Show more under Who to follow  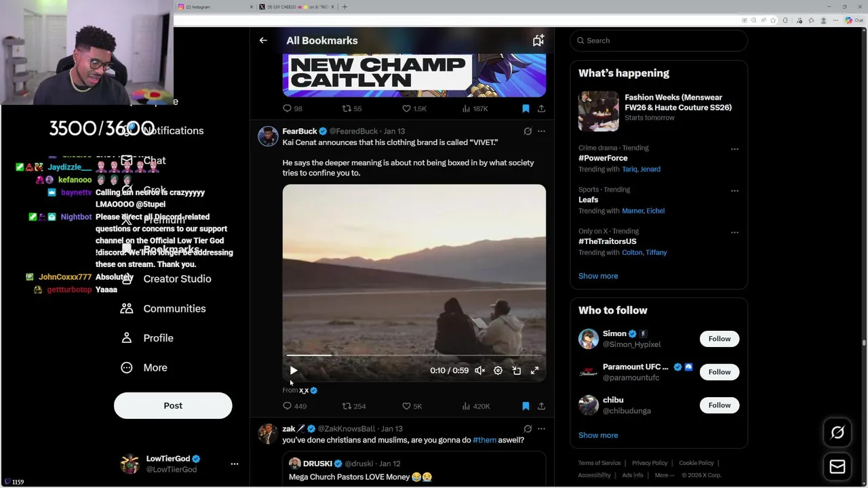coord(598,435)
